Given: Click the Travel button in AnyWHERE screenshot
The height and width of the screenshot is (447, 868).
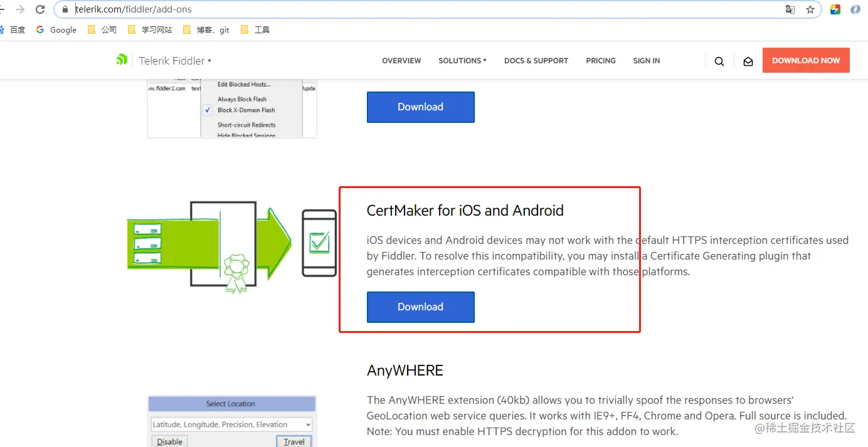Looking at the screenshot, I should tap(294, 441).
